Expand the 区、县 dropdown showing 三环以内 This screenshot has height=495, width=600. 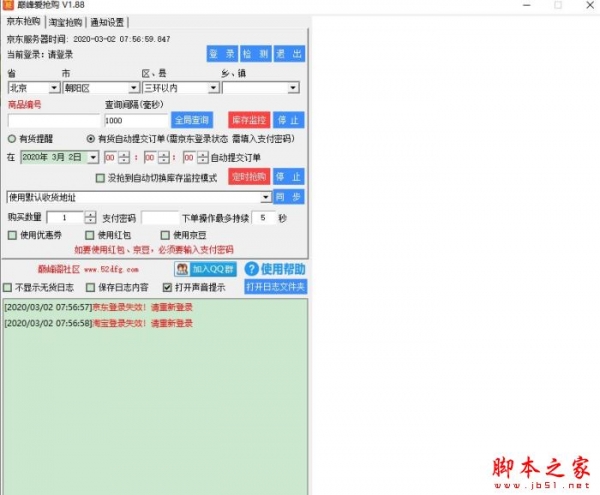213,88
